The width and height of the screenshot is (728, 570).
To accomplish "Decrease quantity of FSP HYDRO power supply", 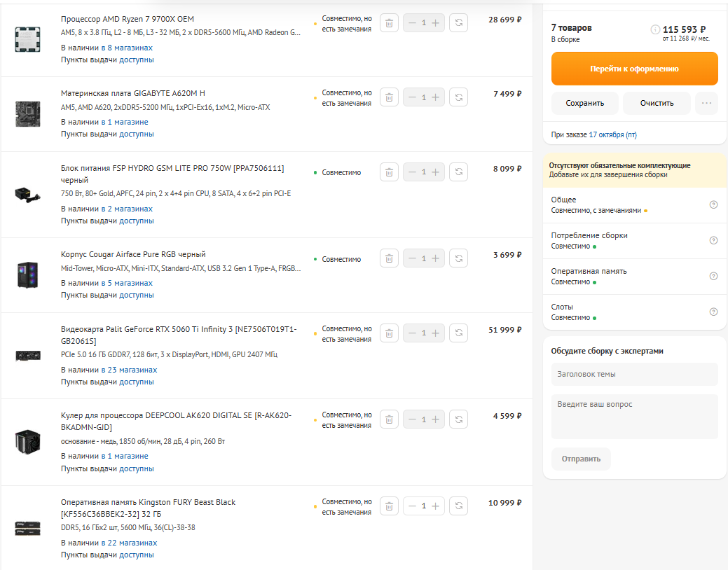I will 412,172.
